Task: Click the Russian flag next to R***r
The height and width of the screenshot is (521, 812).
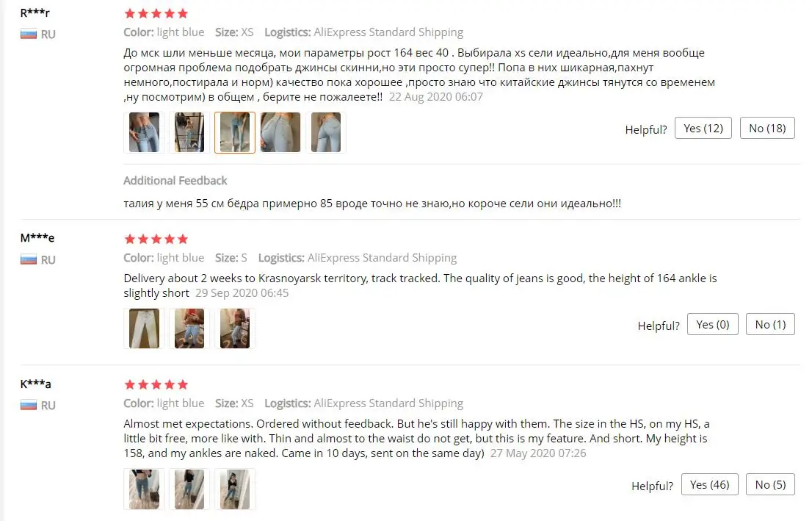Action: [x=29, y=35]
